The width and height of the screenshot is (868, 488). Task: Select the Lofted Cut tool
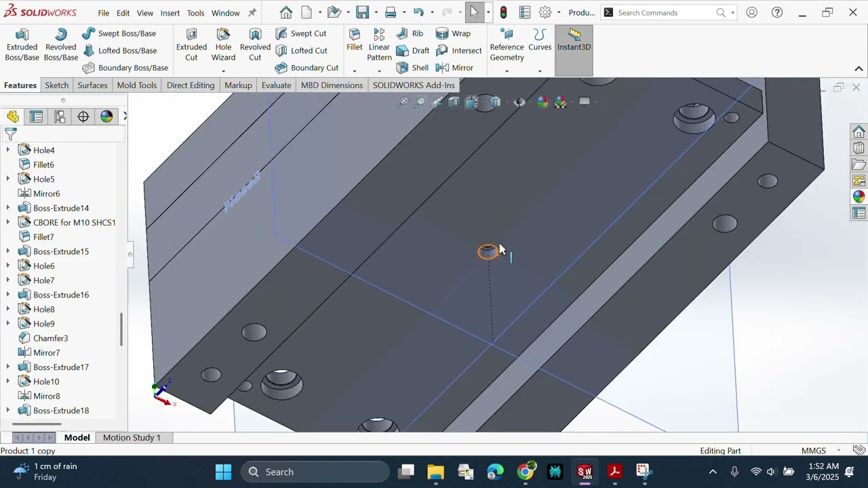coord(301,50)
